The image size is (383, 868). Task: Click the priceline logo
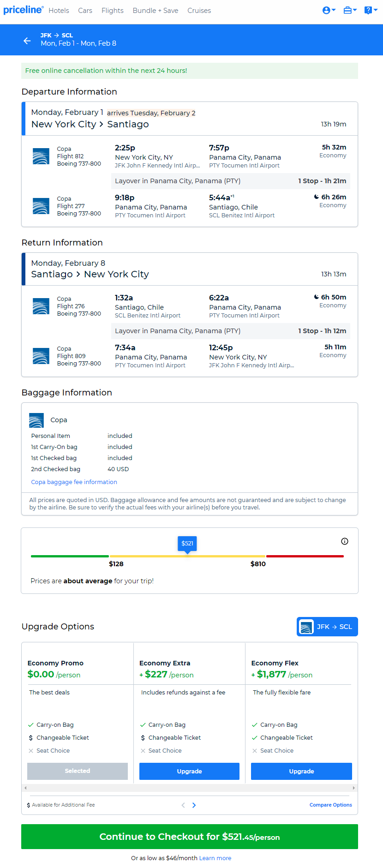[x=24, y=10]
